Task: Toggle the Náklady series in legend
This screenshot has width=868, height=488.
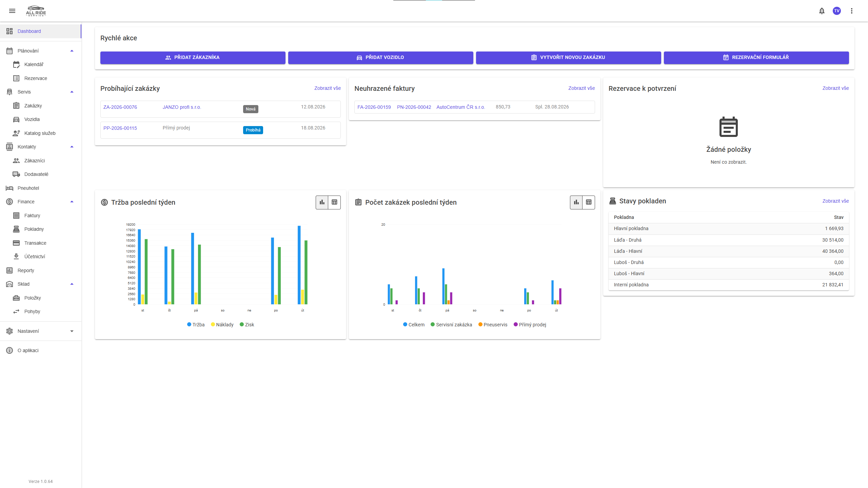Action: point(222,325)
